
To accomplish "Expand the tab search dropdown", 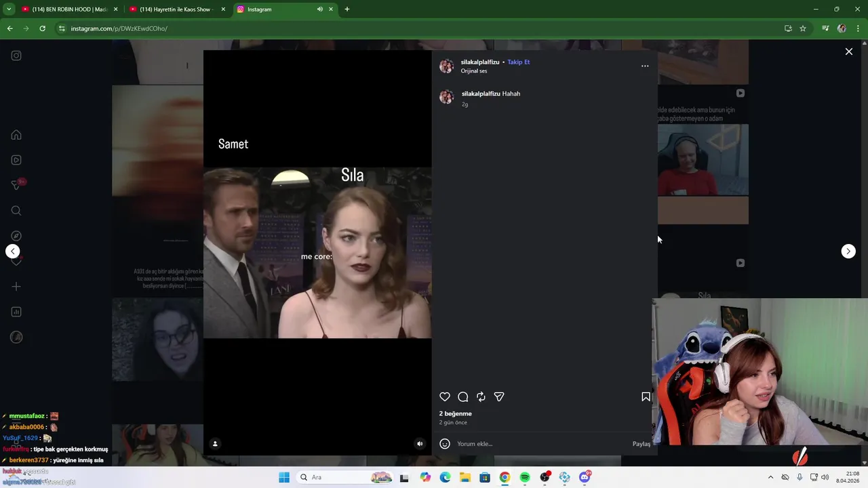I will [9, 9].
